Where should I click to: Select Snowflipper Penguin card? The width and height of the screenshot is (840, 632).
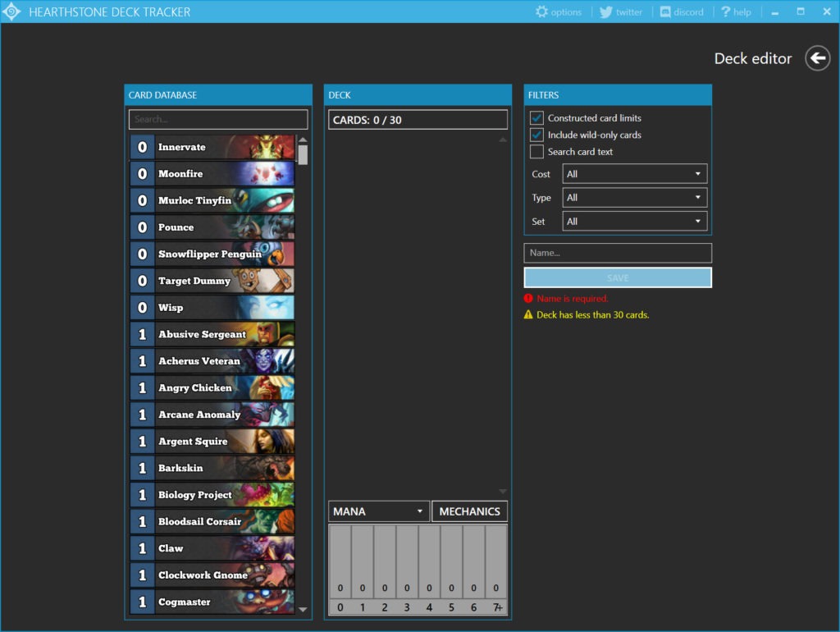[212, 254]
